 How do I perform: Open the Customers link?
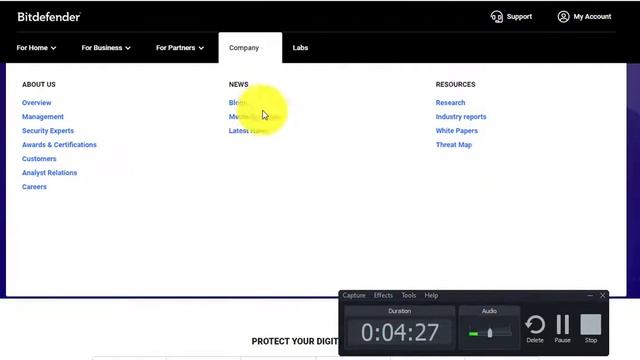pos(39,159)
